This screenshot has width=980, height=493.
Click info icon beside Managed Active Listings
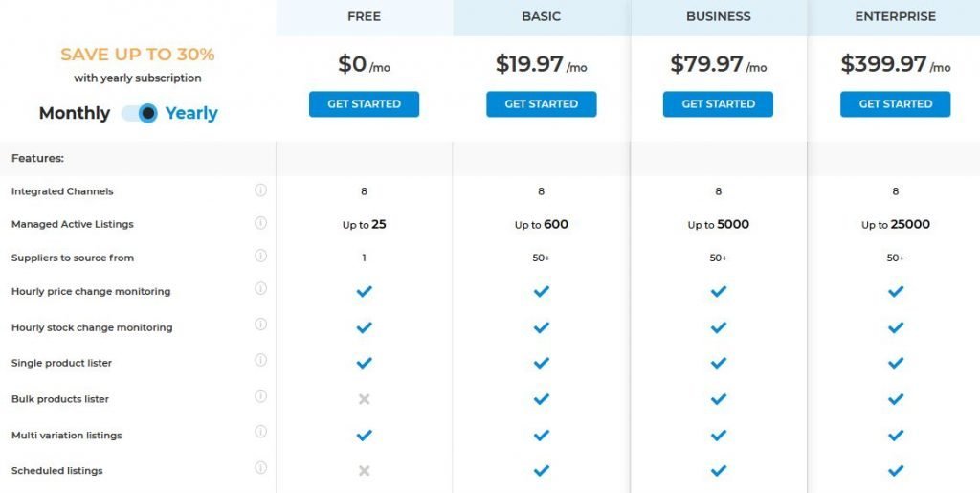pos(260,224)
